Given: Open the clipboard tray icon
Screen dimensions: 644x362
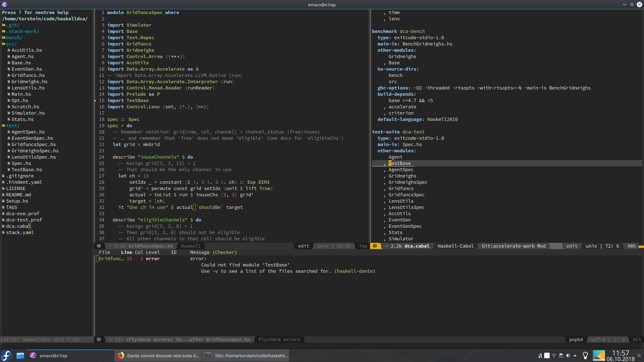Looking at the screenshot, I should tap(561, 355).
